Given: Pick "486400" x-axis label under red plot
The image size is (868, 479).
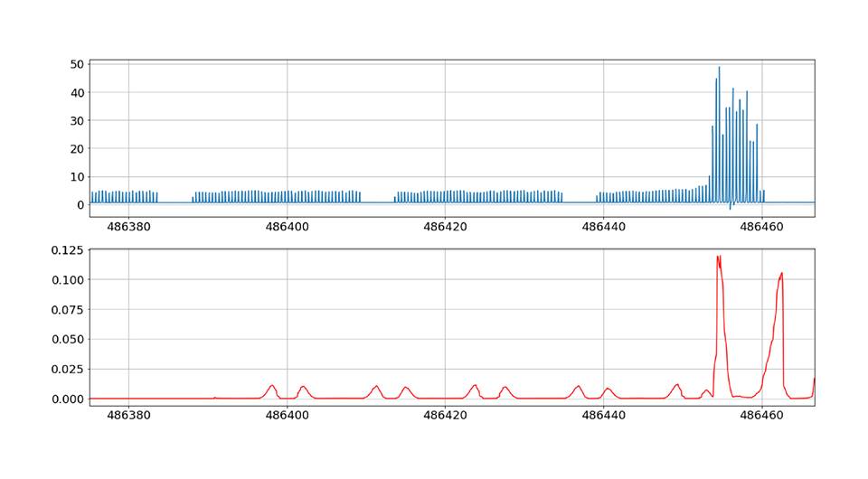Looking at the screenshot, I should coord(287,416).
